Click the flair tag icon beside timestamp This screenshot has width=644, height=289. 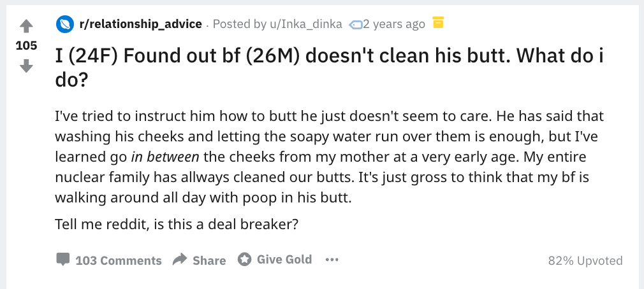click(x=355, y=25)
